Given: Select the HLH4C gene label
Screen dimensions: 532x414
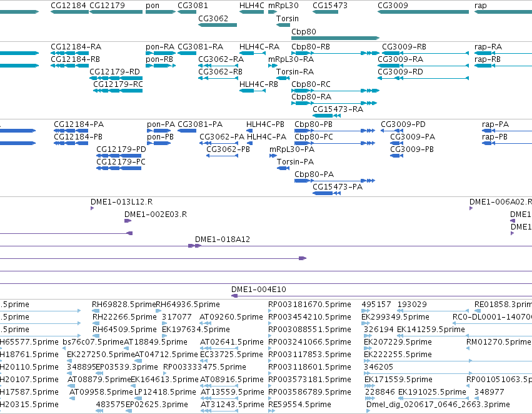Looking at the screenshot, I should [x=251, y=6].
